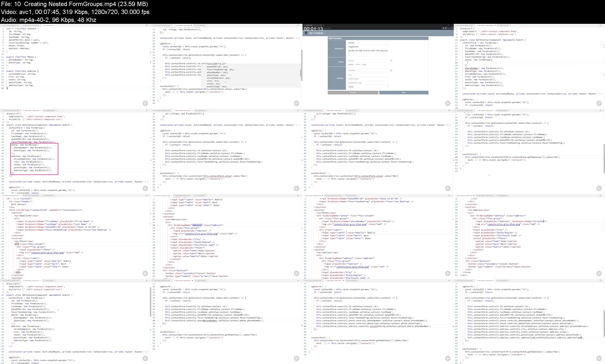Click 'address: Address,' line in Contact interface

(x=19, y=48)
